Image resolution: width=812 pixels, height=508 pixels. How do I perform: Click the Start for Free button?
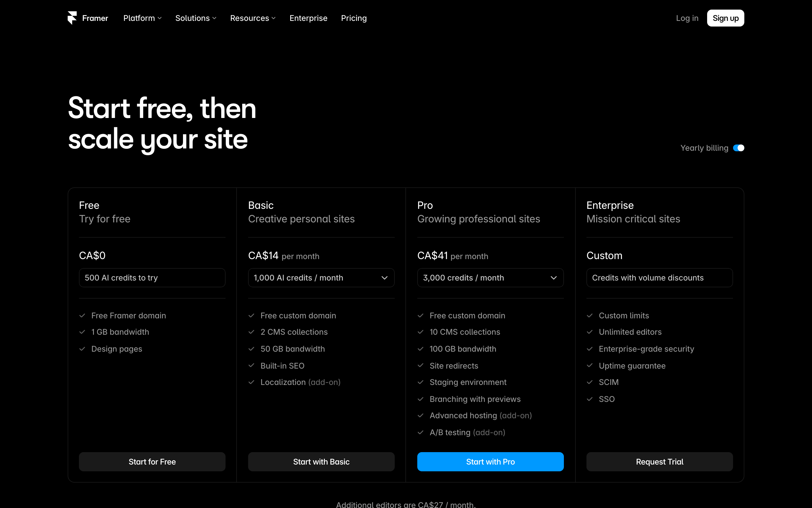coord(152,462)
